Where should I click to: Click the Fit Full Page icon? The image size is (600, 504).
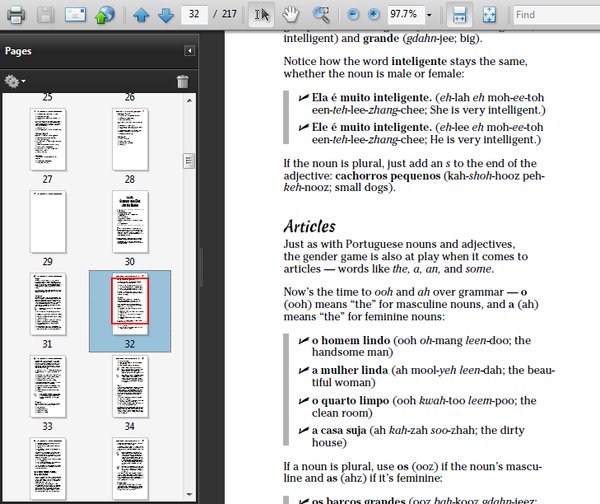[489, 15]
